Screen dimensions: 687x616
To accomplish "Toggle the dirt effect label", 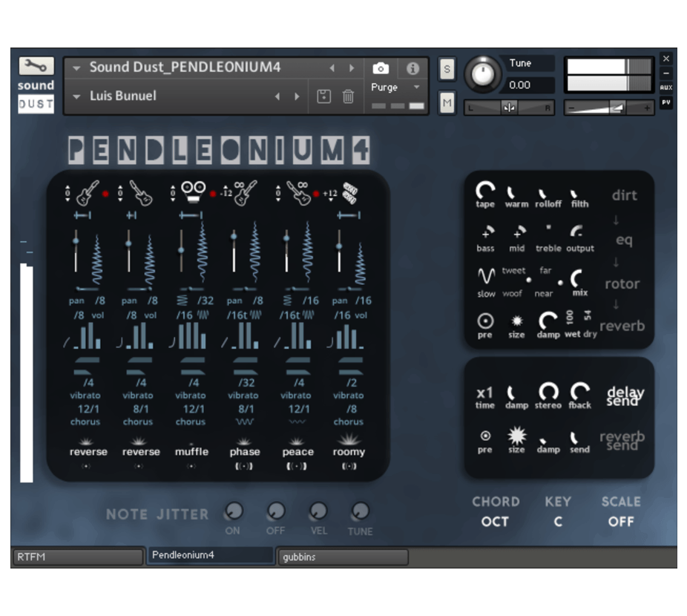I will pyautogui.click(x=625, y=195).
